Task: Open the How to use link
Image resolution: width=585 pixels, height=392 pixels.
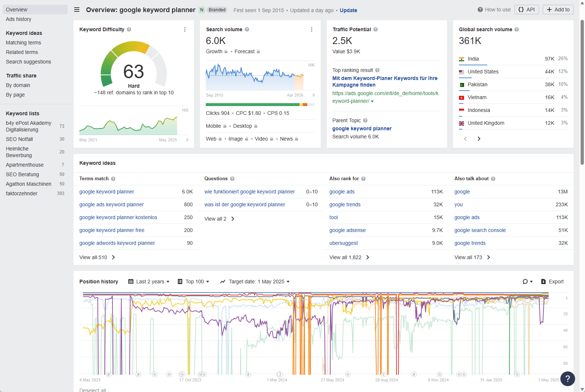Action: pyautogui.click(x=494, y=10)
